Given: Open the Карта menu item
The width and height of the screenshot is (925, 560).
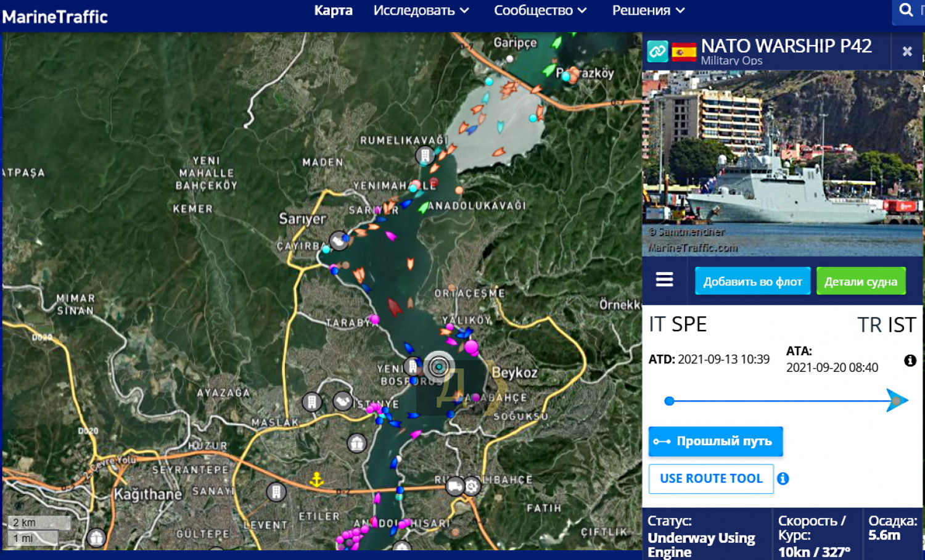Looking at the screenshot, I should pos(333,10).
